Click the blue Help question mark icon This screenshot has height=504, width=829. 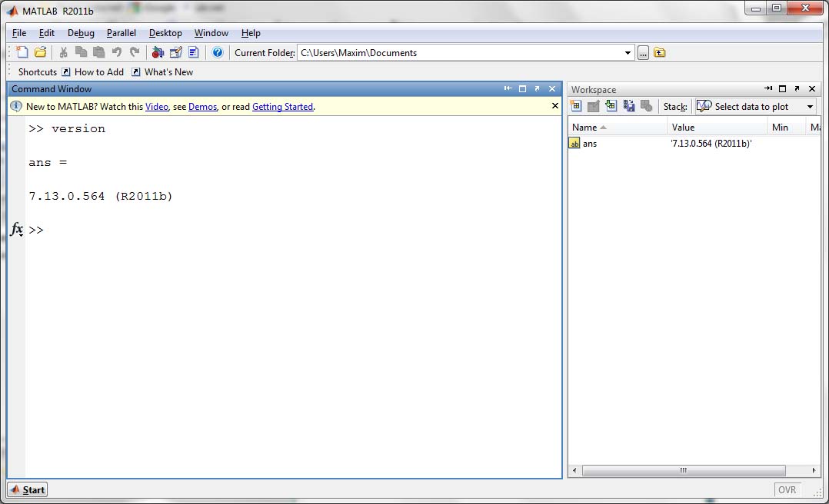coord(218,52)
